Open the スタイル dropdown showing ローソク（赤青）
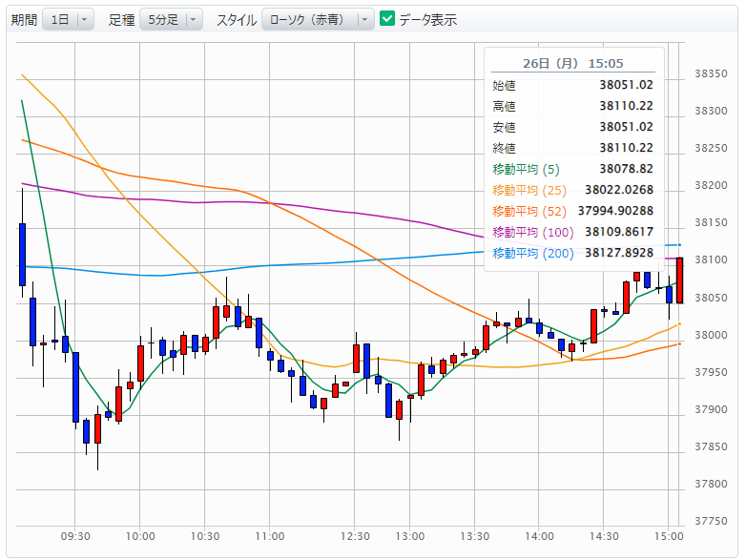746x560 pixels. coord(318,19)
